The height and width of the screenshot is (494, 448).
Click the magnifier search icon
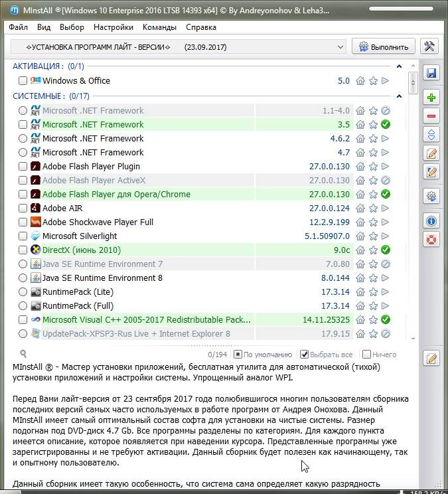click(23, 354)
